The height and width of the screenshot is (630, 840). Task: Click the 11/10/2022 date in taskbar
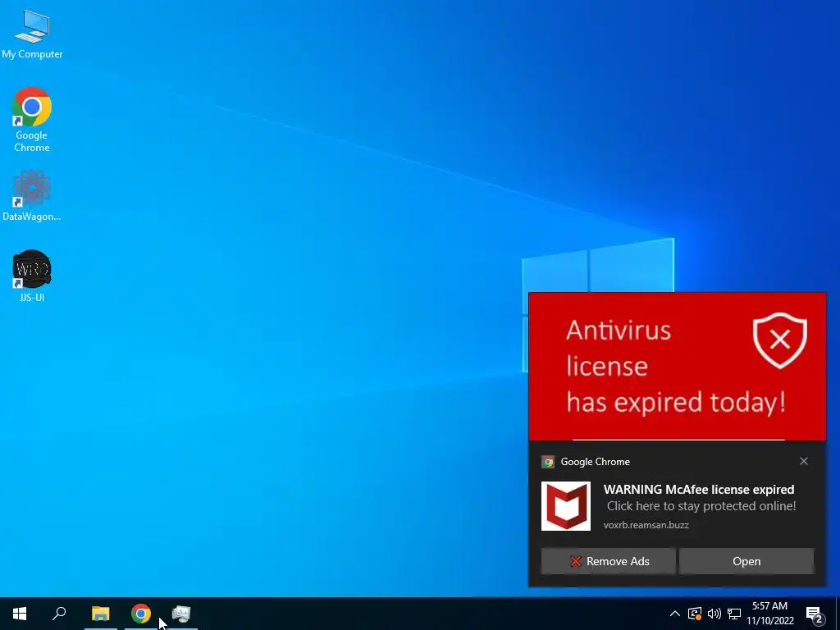click(x=769, y=621)
